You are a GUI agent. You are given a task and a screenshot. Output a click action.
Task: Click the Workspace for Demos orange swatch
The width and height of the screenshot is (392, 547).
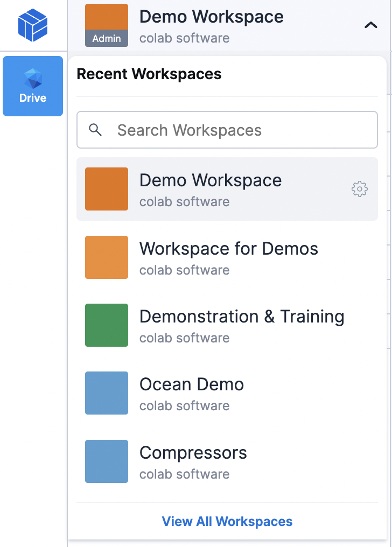[x=107, y=257]
